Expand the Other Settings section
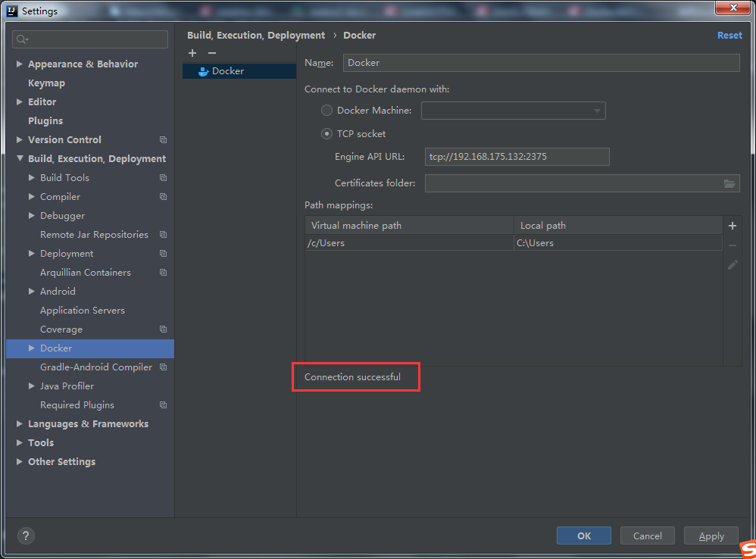 pyautogui.click(x=19, y=461)
